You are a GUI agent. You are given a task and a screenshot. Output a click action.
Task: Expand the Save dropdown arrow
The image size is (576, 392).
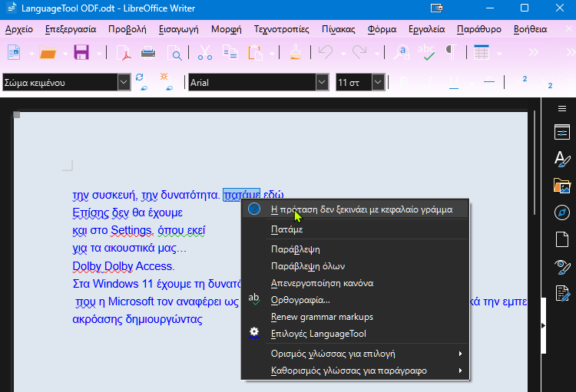click(x=99, y=54)
